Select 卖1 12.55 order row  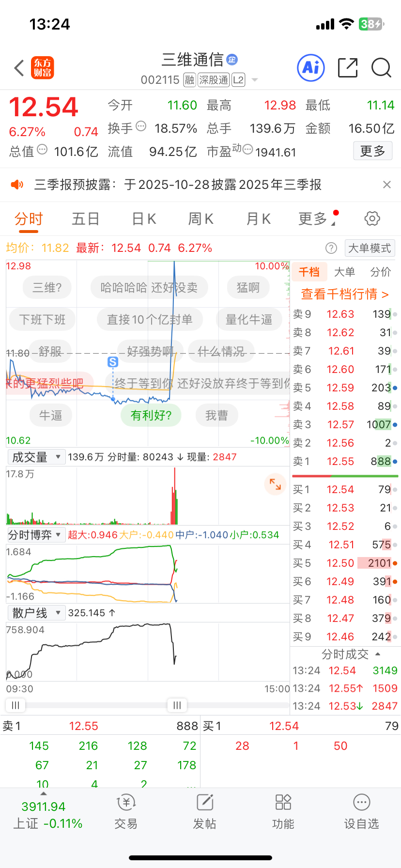pyautogui.click(x=345, y=462)
